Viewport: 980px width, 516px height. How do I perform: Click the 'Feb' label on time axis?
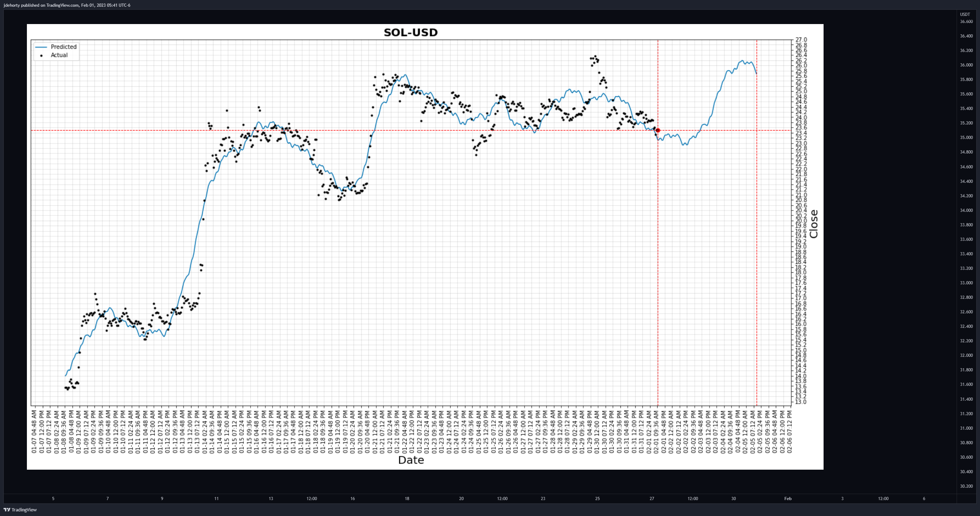pyautogui.click(x=788, y=499)
